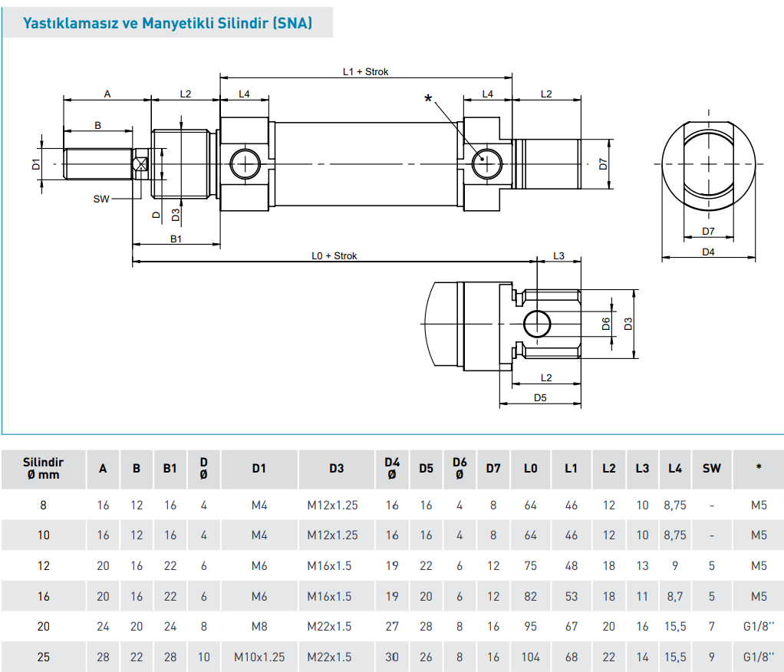Click the 8,7 value in L4 column
The width and height of the screenshot is (784, 672).
tap(674, 596)
